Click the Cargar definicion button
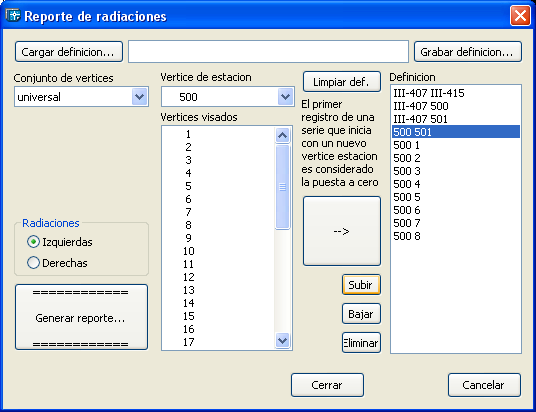536x412 pixels. pyautogui.click(x=69, y=52)
